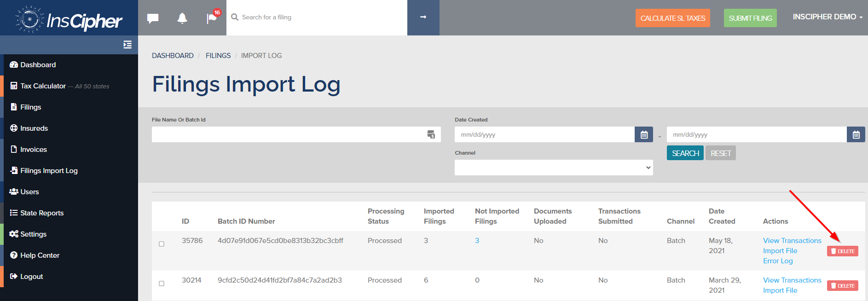This screenshot has height=301, width=868.
Task: Go to Filings in the sidebar
Action: 26,107
